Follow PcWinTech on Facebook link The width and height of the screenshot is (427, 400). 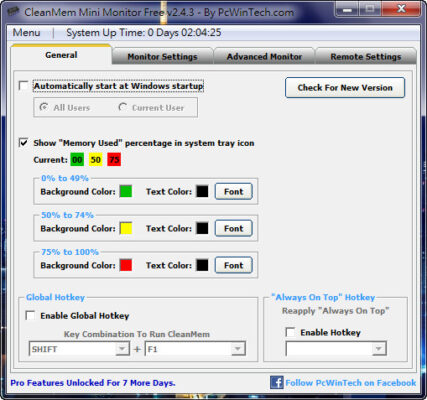pyautogui.click(x=351, y=383)
